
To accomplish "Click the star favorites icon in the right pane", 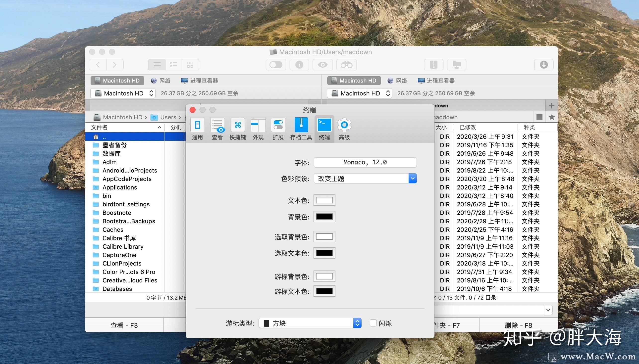I will coord(552,117).
